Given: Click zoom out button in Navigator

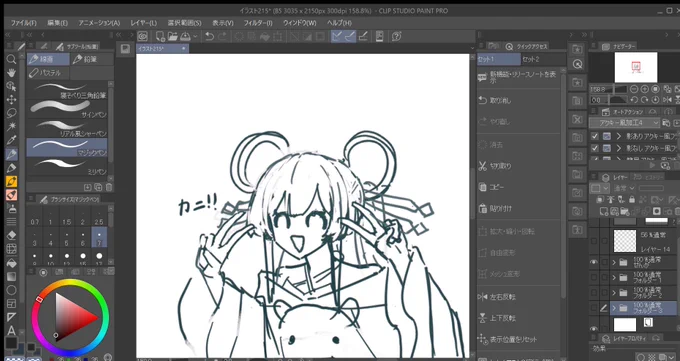Looking at the screenshot, I should (634, 89).
